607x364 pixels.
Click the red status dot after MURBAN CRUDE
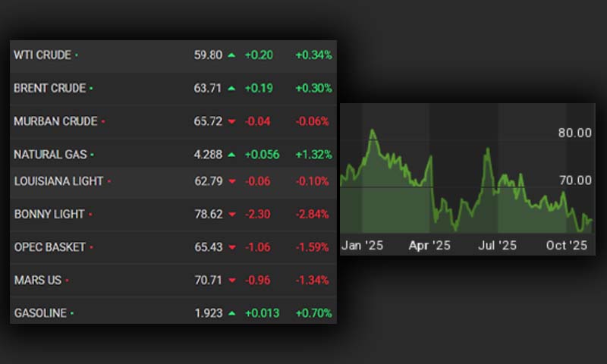(103, 122)
